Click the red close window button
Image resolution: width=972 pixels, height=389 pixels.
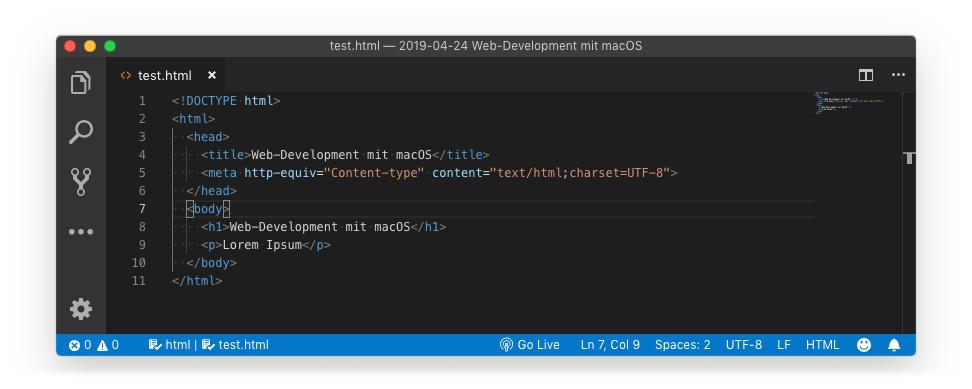click(x=70, y=46)
